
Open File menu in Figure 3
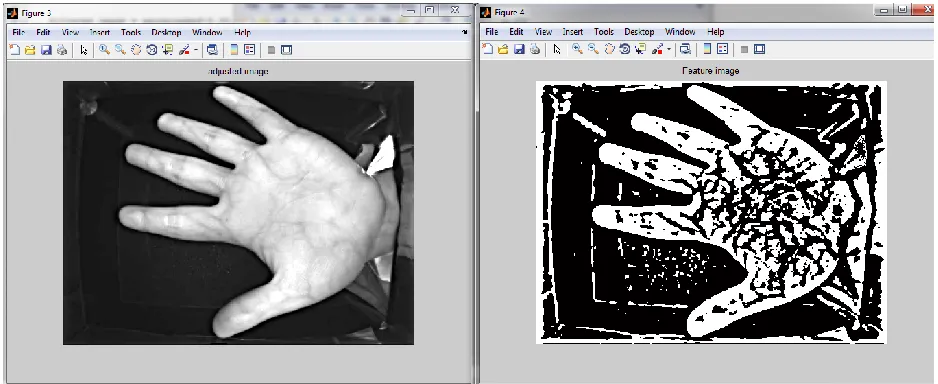tap(18, 32)
